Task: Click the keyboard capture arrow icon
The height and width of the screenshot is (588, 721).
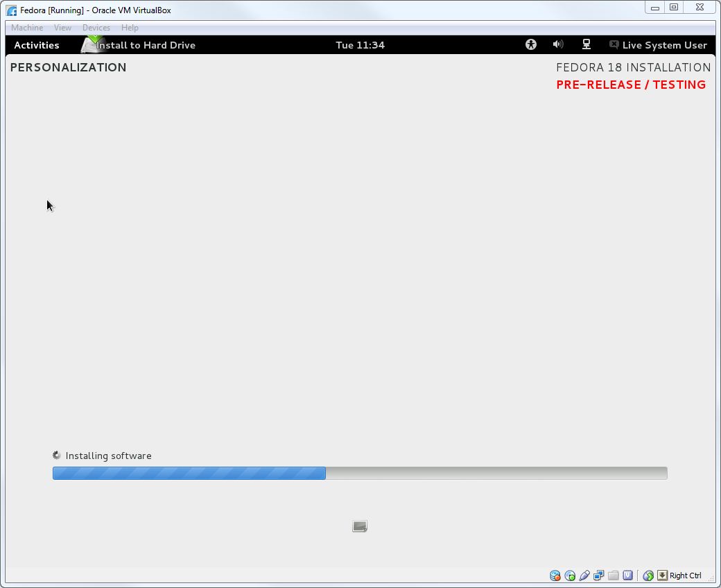Action: (x=662, y=575)
